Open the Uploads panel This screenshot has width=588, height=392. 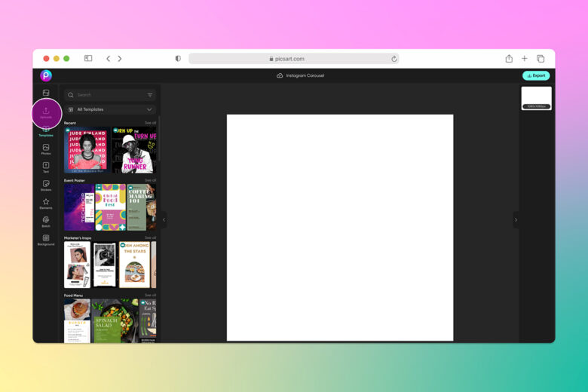pyautogui.click(x=46, y=112)
